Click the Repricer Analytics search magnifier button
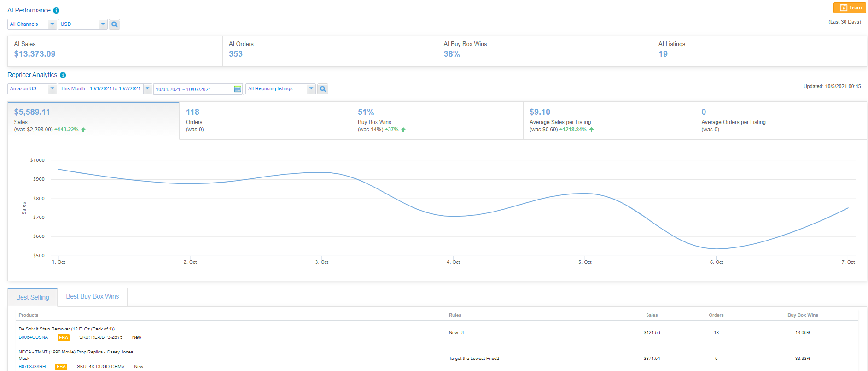The image size is (868, 371). [x=323, y=89]
